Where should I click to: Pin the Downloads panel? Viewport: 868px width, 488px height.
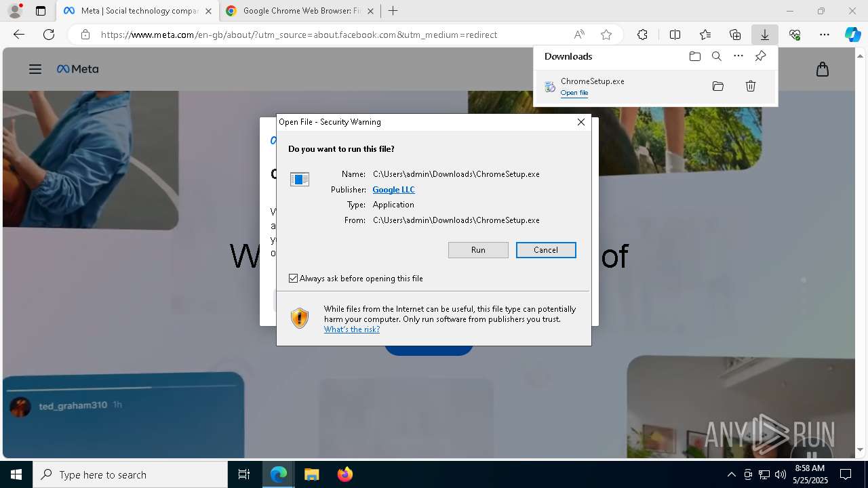click(760, 56)
